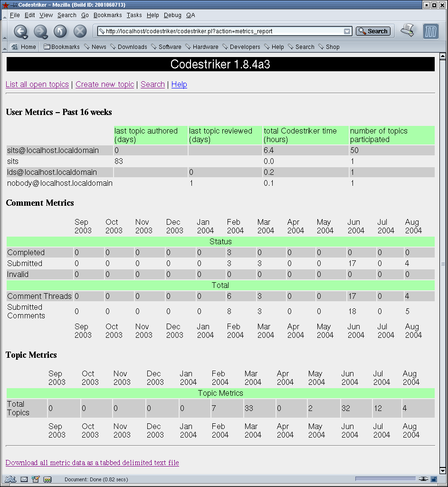
Task: Open the Bookmarks folder on personal toolbar
Action: tap(62, 47)
